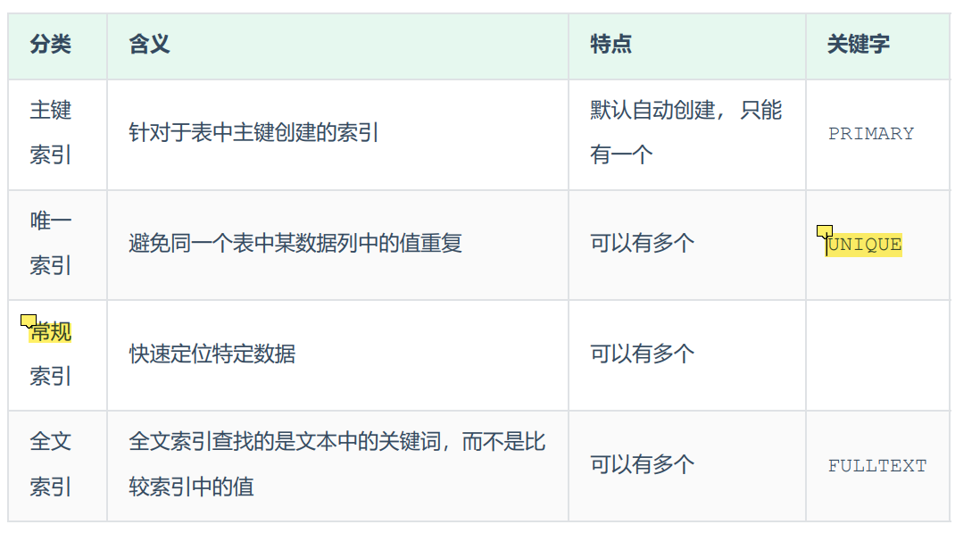Open the comment icon above 常规 text
The width and height of the screenshot is (980, 533).
[x=28, y=321]
